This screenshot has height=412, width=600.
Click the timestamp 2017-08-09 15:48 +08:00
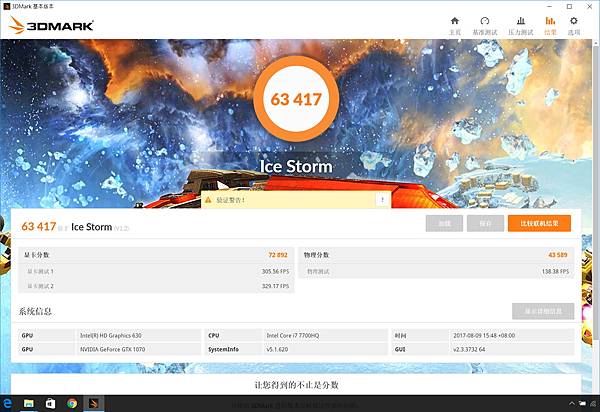pos(484,335)
